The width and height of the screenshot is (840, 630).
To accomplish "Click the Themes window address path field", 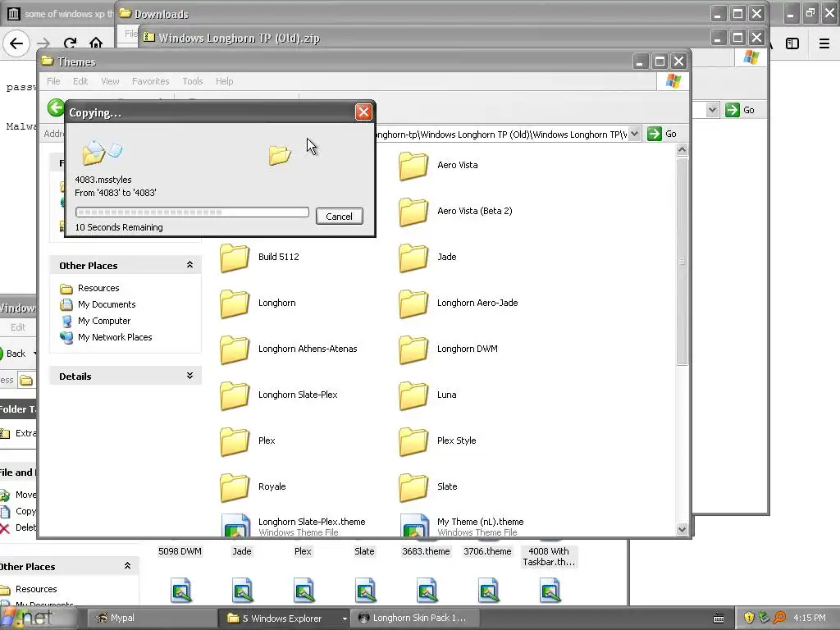I will pos(501,135).
